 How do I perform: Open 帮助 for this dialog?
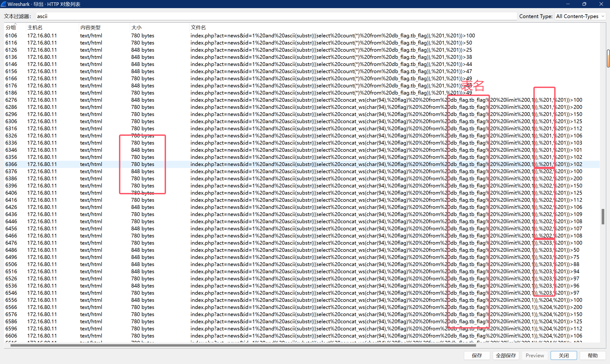(x=593, y=355)
